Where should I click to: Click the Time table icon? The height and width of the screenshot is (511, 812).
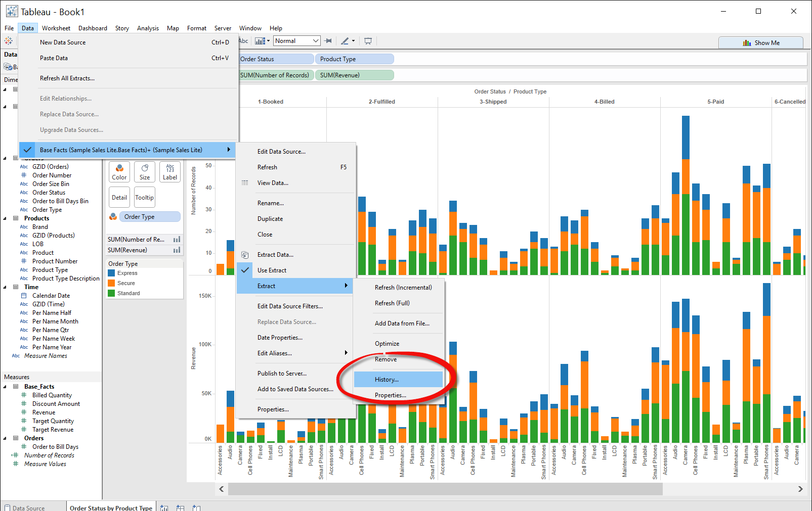(16, 287)
